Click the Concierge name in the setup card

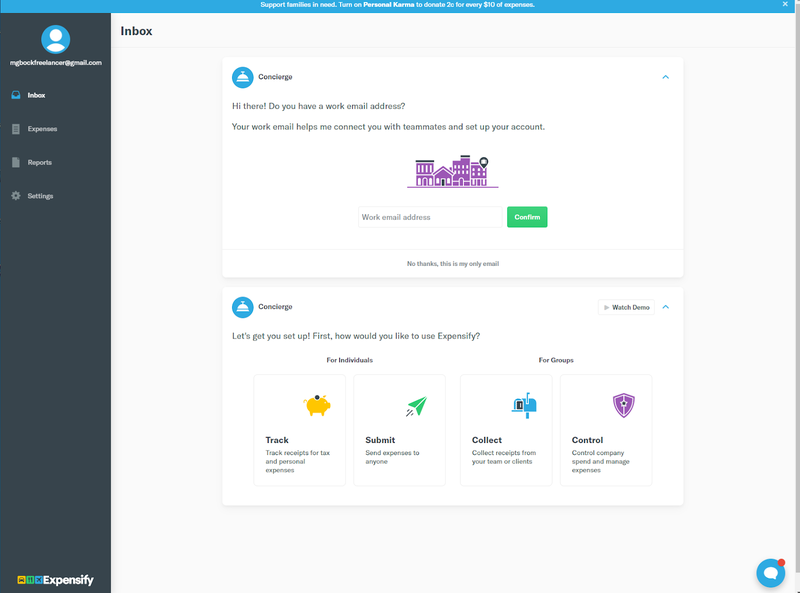click(x=275, y=307)
